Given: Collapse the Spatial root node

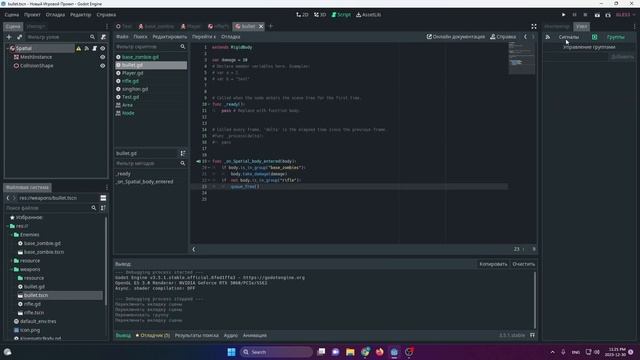Looking at the screenshot, I should click(x=8, y=48).
